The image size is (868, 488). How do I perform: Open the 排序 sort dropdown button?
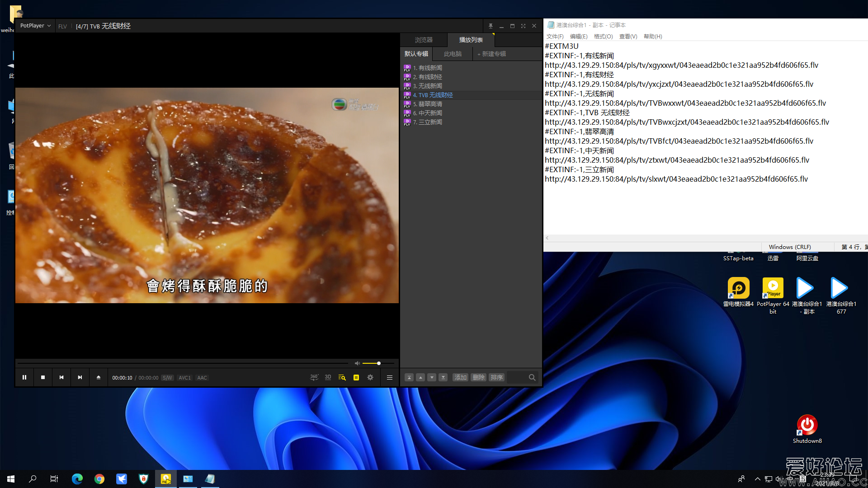click(496, 377)
